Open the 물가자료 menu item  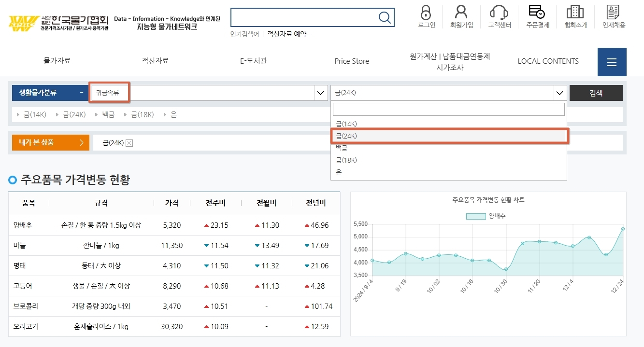57,61
